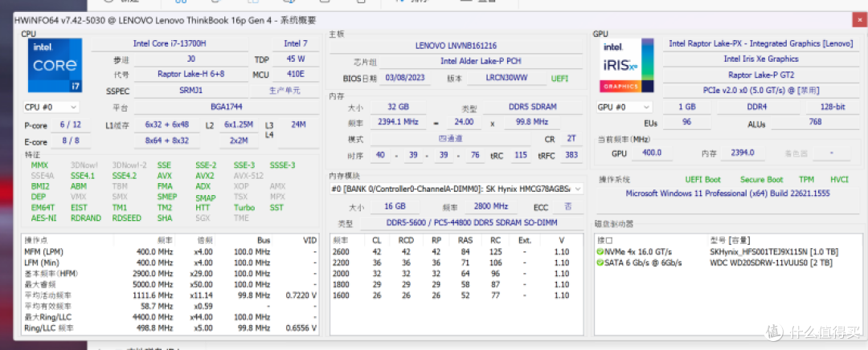Select the 最大Ring/LLC row

[x=171, y=317]
